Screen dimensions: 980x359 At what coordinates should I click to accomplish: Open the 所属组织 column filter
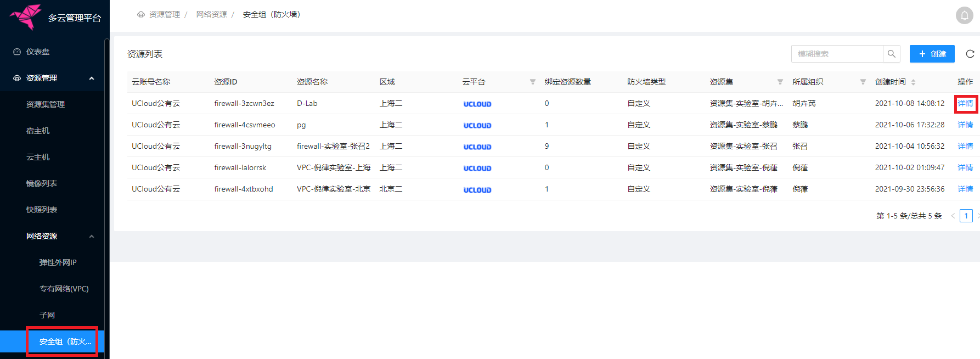tap(863, 82)
